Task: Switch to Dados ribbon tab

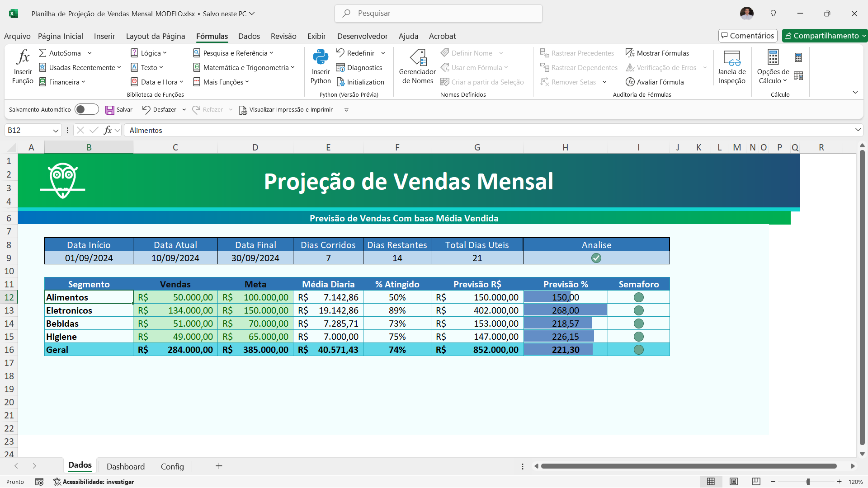Action: pos(249,36)
